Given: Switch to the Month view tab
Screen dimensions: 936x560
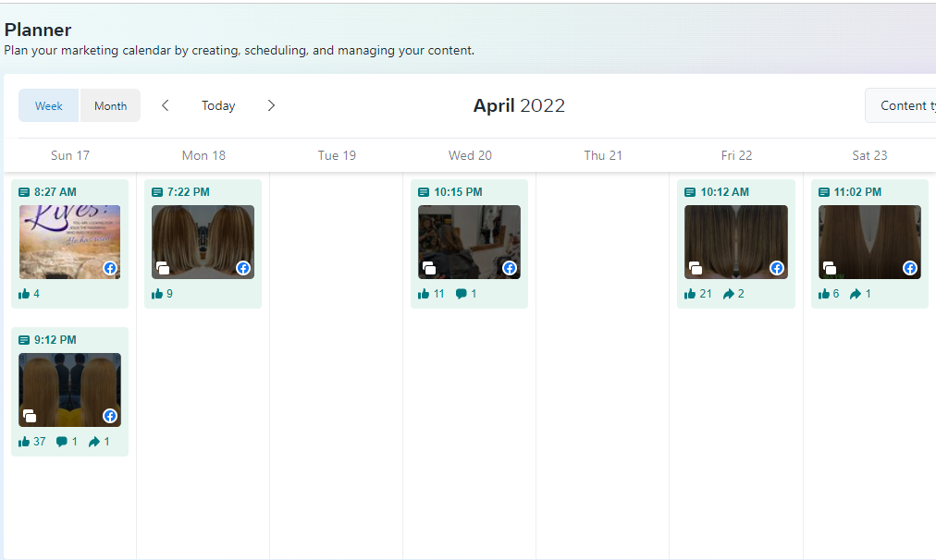Looking at the screenshot, I should pos(110,105).
